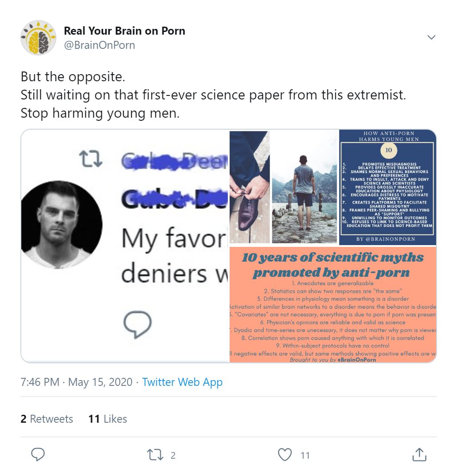The height and width of the screenshot is (476, 457).
Task: Open the Real Your Brain on Porn profile name
Action: tap(124, 31)
